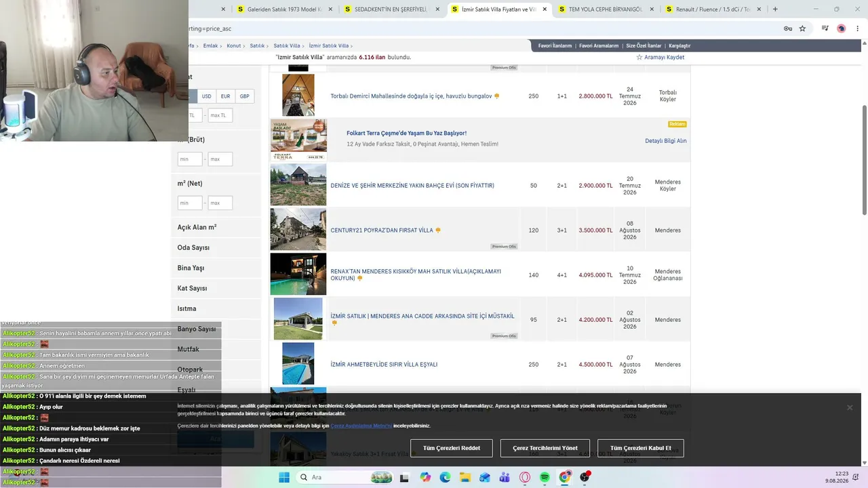Open Chrome password manager key icon

click(x=788, y=28)
